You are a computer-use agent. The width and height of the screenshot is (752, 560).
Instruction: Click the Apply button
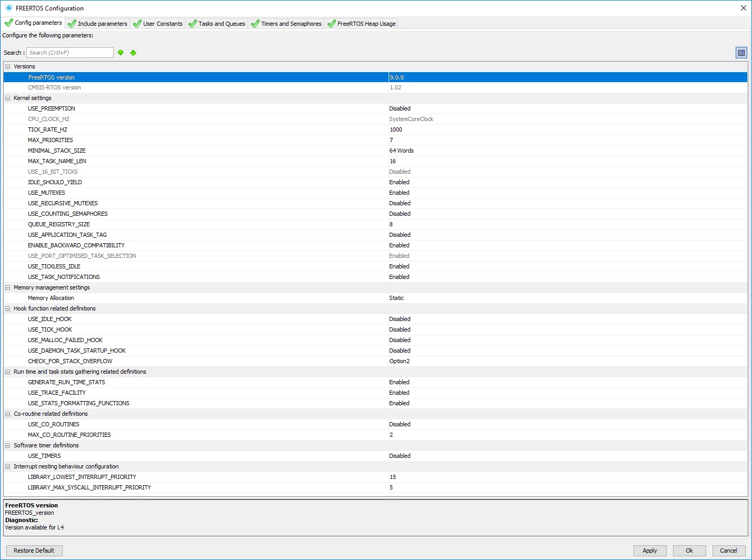(650, 551)
